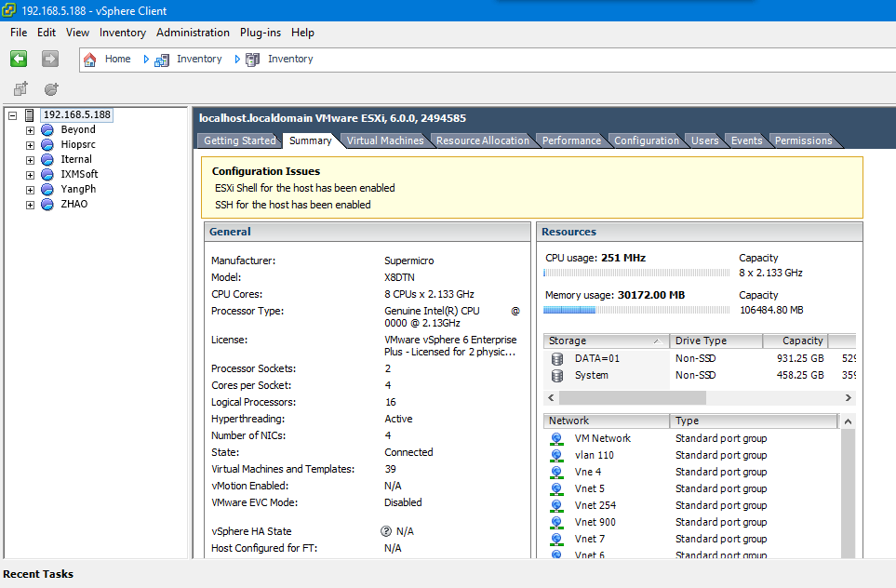
Task: Open the View menu
Action: click(78, 33)
